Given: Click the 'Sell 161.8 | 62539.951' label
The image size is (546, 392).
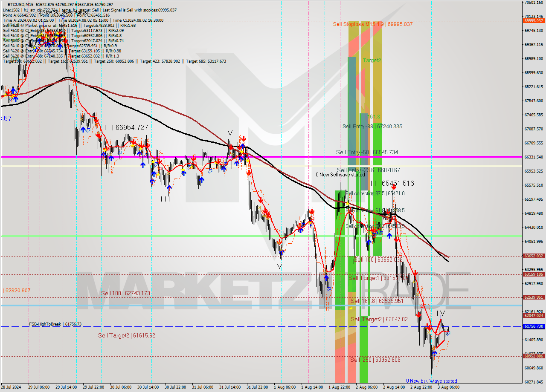Looking at the screenshot, I should click(377, 301).
